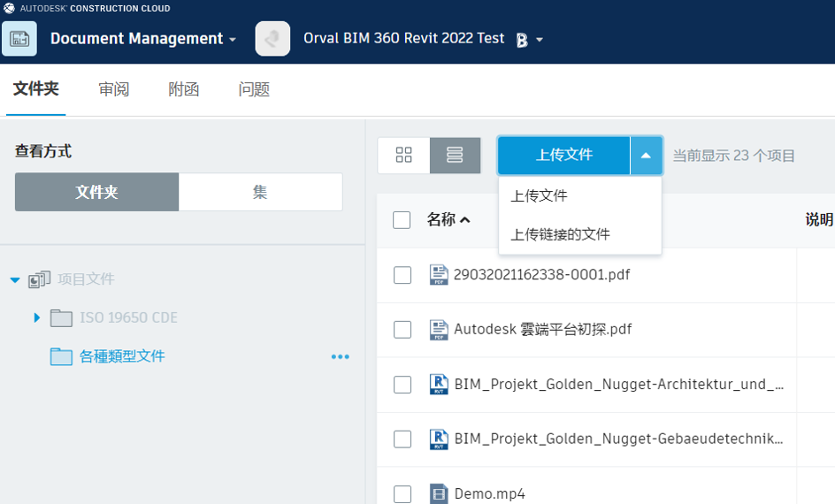835x504 pixels.
Task: Click the Document Management module icon
Action: (19, 39)
